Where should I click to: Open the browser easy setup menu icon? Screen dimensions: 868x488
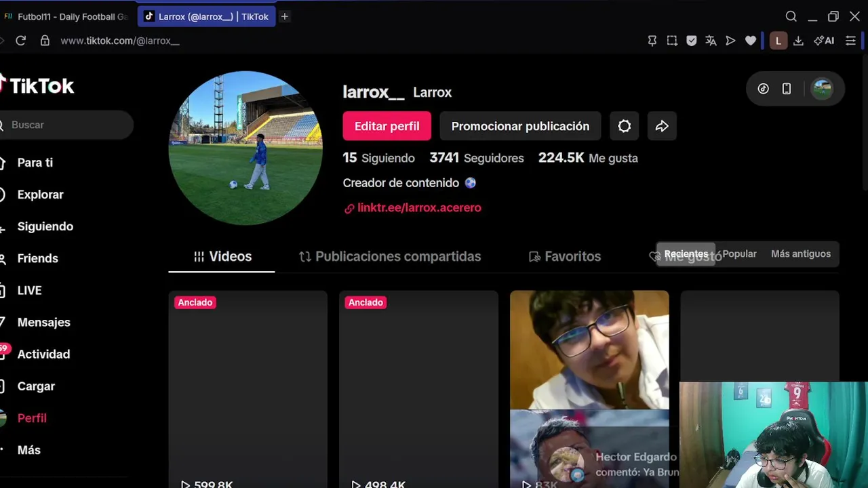pos(850,41)
